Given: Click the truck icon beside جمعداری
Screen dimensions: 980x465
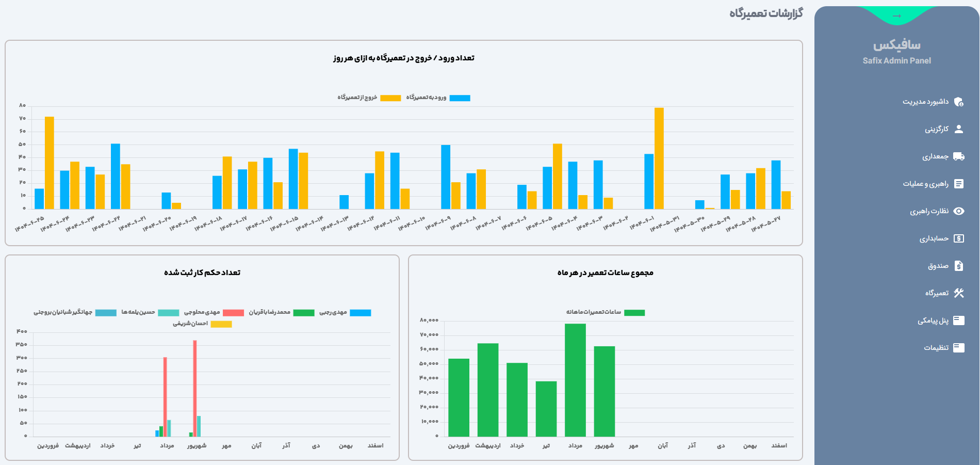Looking at the screenshot, I should (x=958, y=156).
